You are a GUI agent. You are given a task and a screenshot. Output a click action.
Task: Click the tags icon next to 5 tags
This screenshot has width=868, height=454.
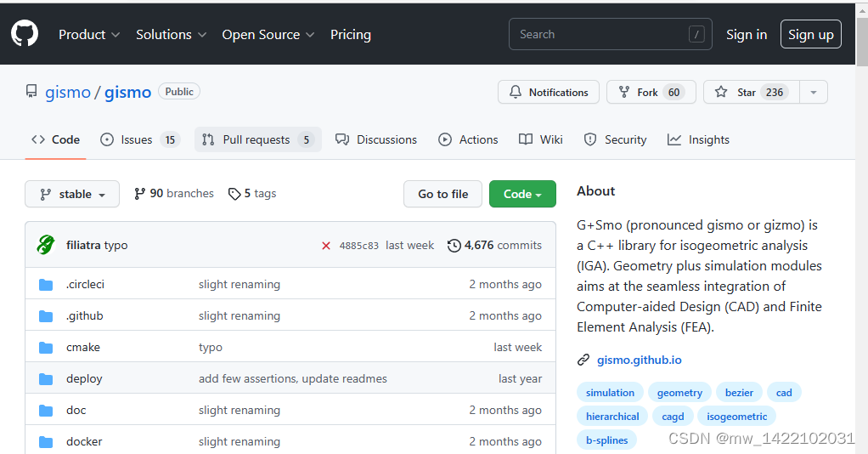pos(234,194)
